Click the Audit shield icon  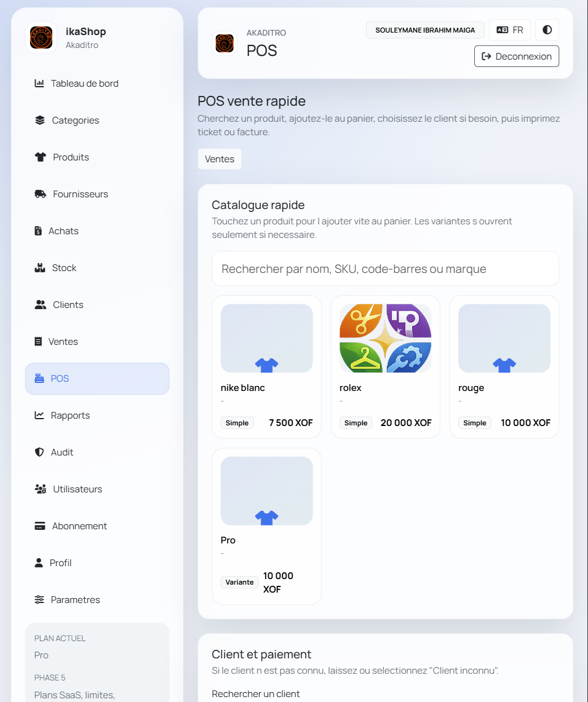[39, 452]
